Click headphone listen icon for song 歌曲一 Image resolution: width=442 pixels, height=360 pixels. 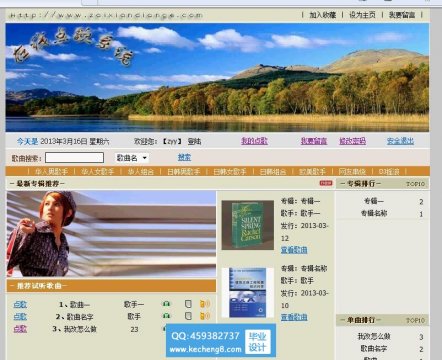tap(166, 304)
